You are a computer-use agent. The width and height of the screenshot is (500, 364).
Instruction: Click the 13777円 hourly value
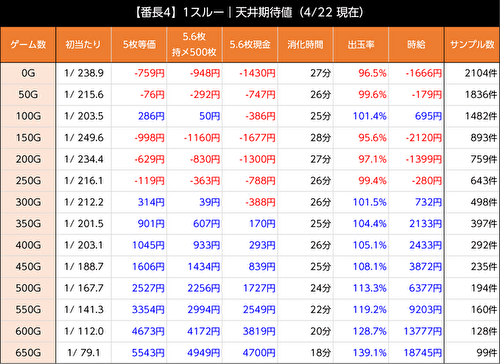[423, 331]
